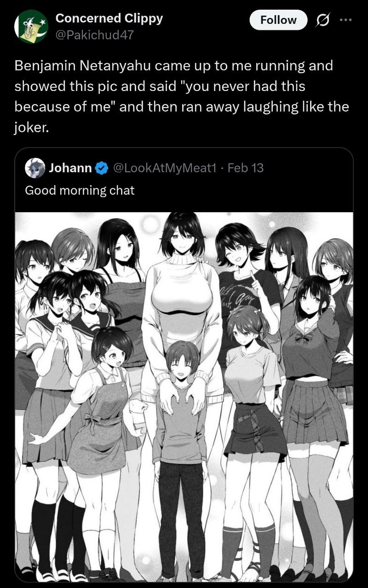
Task: Open the "Good morning chat" quoted text
Action: (80, 190)
